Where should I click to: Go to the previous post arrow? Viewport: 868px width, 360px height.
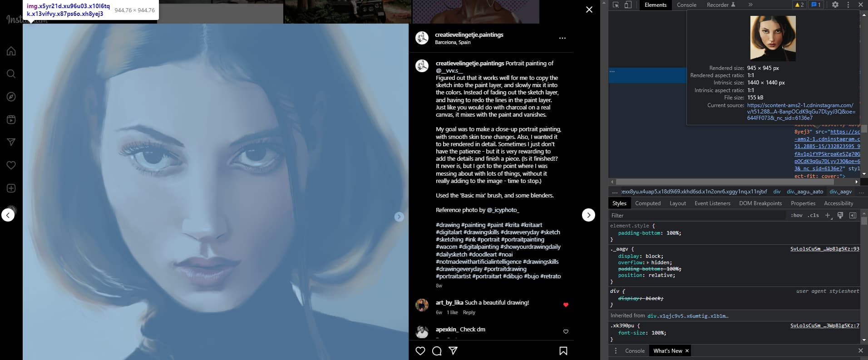tap(8, 215)
